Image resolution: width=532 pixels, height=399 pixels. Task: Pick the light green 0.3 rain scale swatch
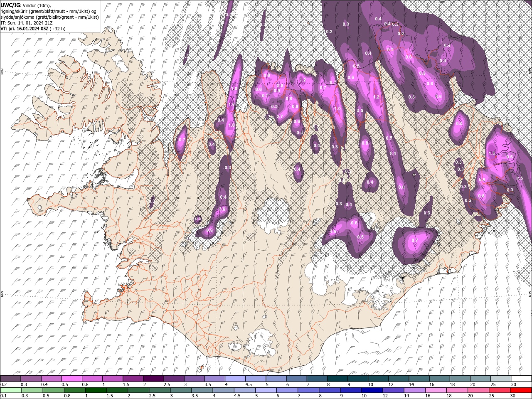pyautogui.click(x=32, y=390)
